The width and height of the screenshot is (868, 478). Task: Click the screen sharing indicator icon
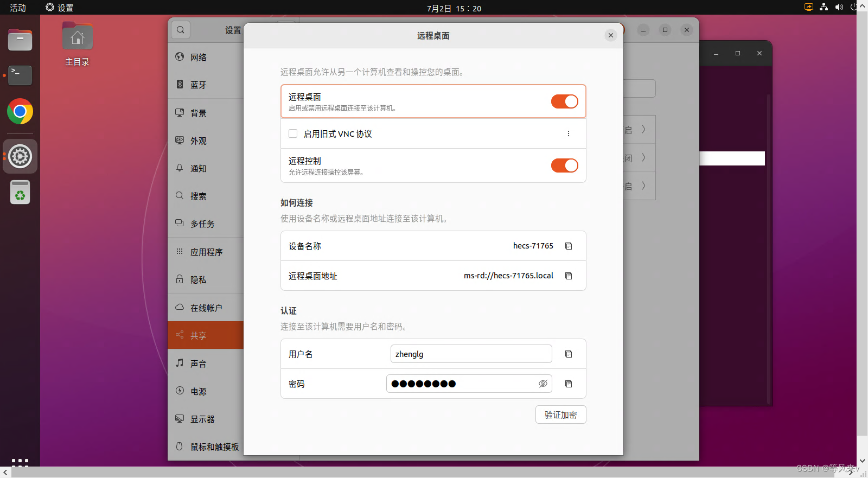(x=809, y=7)
